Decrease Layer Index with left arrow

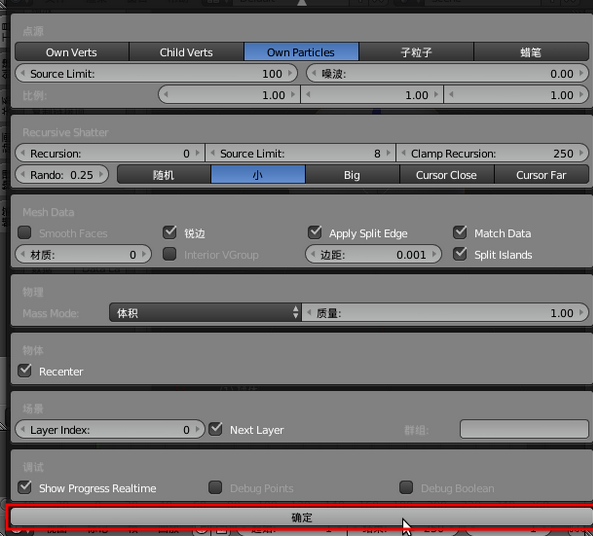(23, 430)
